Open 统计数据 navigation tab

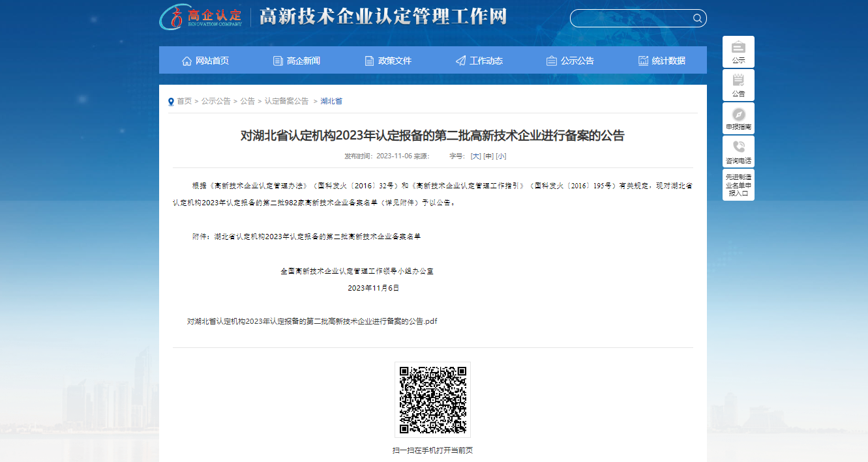pos(661,61)
